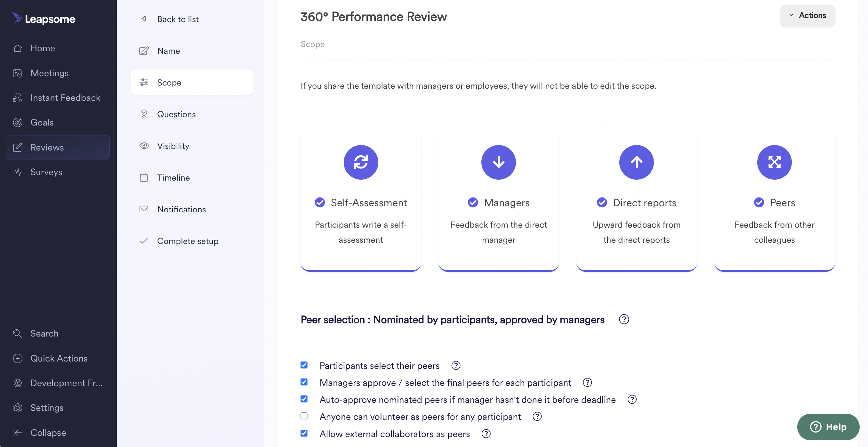The image size is (868, 447).
Task: Open the Name setup step
Action: pos(192,51)
